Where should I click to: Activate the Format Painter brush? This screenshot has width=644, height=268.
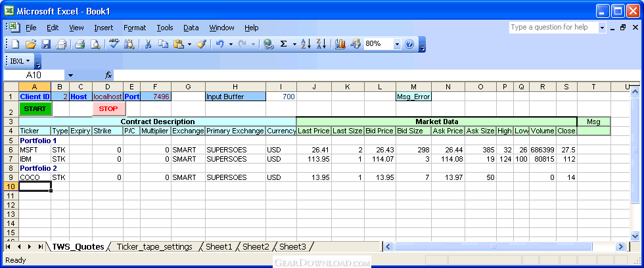201,44
